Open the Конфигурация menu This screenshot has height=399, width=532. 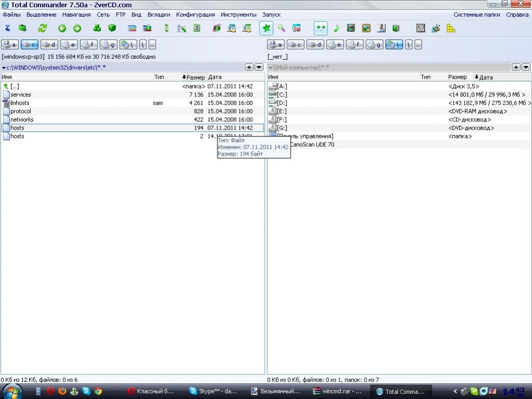pos(195,15)
